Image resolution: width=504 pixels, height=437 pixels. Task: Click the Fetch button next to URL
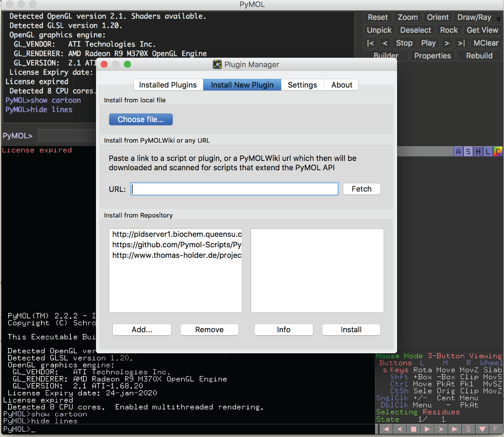(x=361, y=189)
